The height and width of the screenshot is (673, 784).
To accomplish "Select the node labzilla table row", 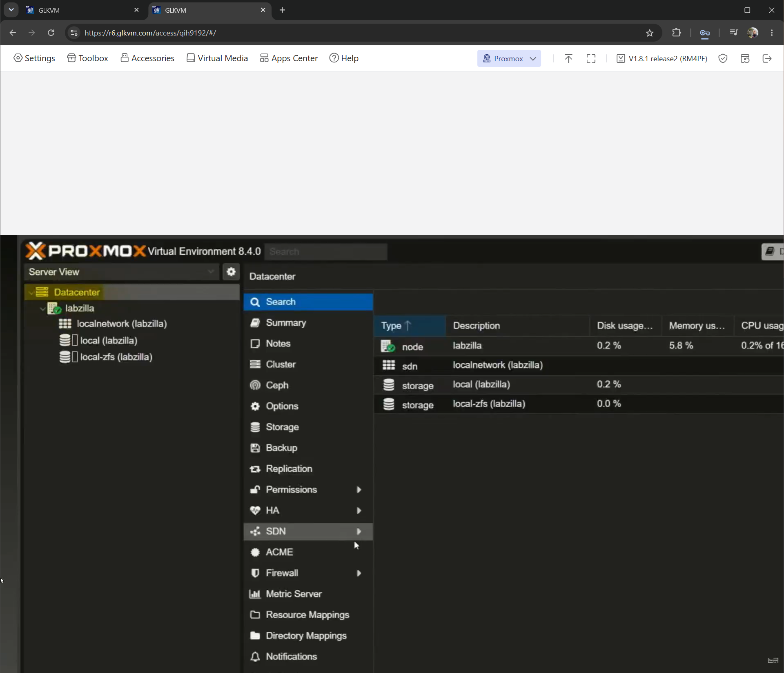I will pos(579,346).
